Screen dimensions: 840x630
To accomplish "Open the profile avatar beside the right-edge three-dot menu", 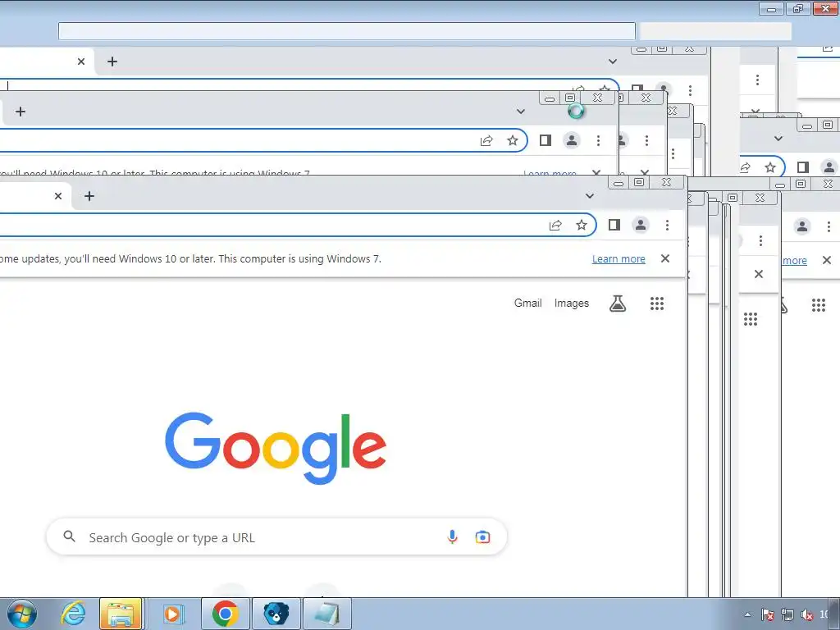I will (802, 226).
